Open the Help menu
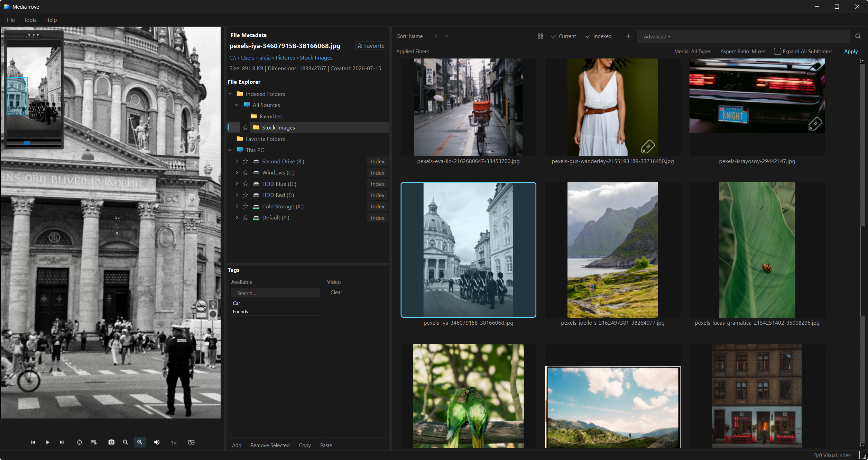 coord(51,20)
